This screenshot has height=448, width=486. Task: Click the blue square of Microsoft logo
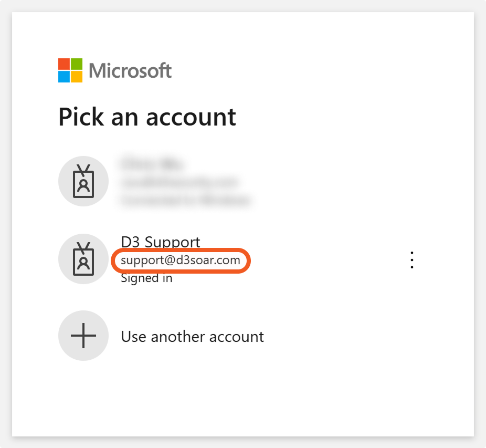[x=64, y=77]
